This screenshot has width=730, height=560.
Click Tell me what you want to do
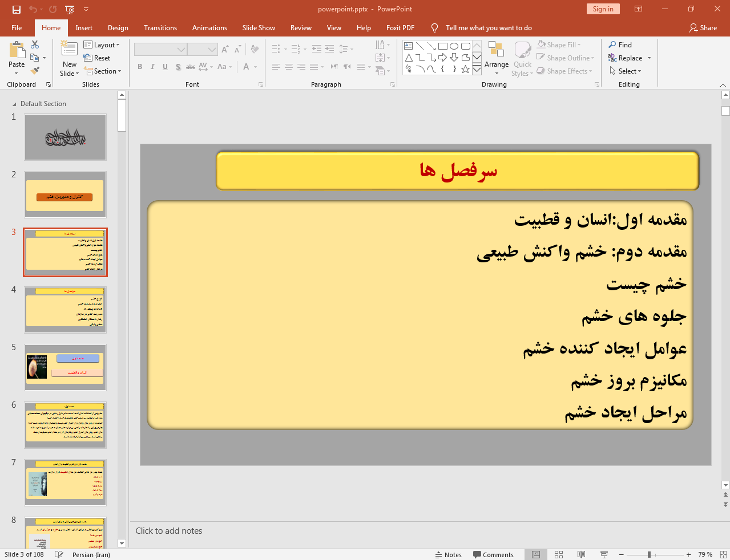click(x=489, y=27)
